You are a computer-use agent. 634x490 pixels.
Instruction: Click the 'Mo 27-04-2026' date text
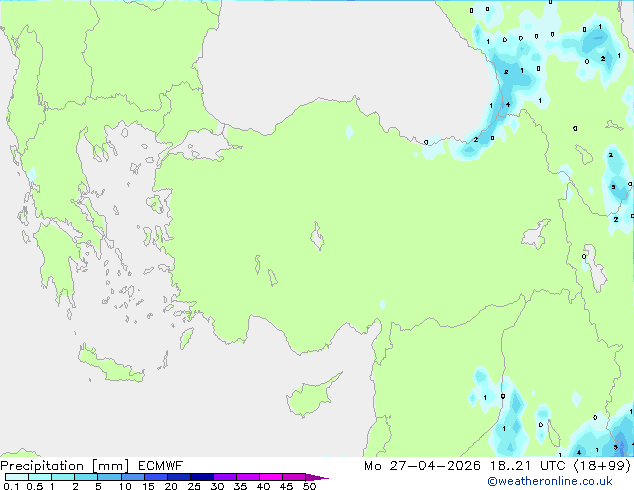point(422,466)
